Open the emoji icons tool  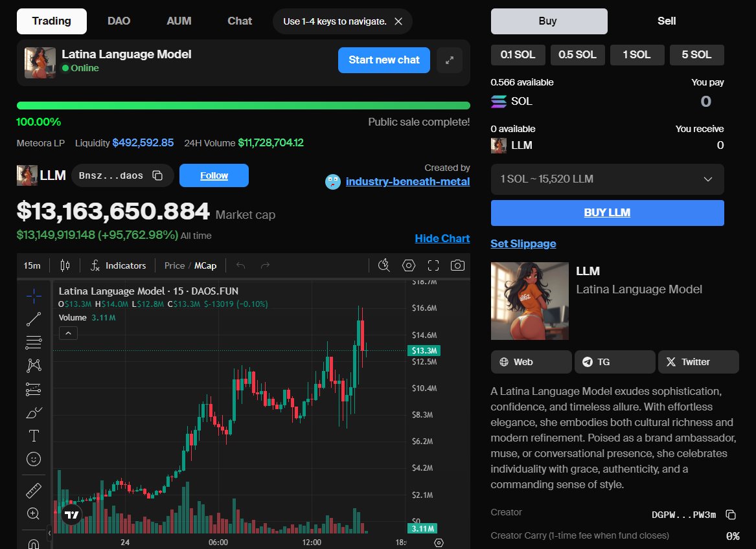coord(34,459)
